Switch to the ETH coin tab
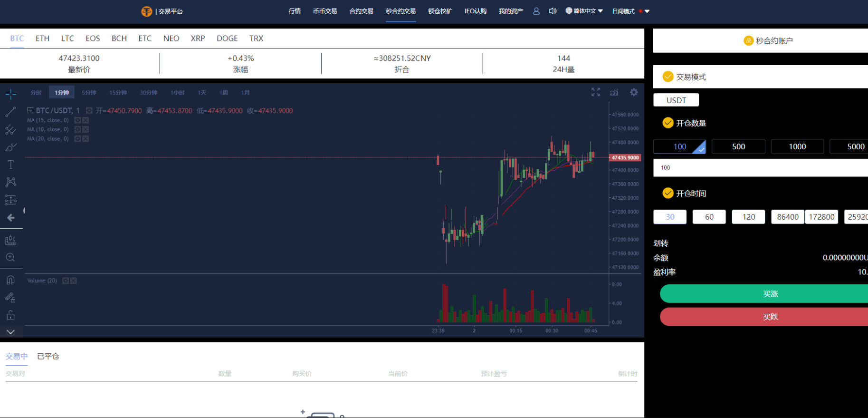The image size is (868, 418). tap(42, 39)
